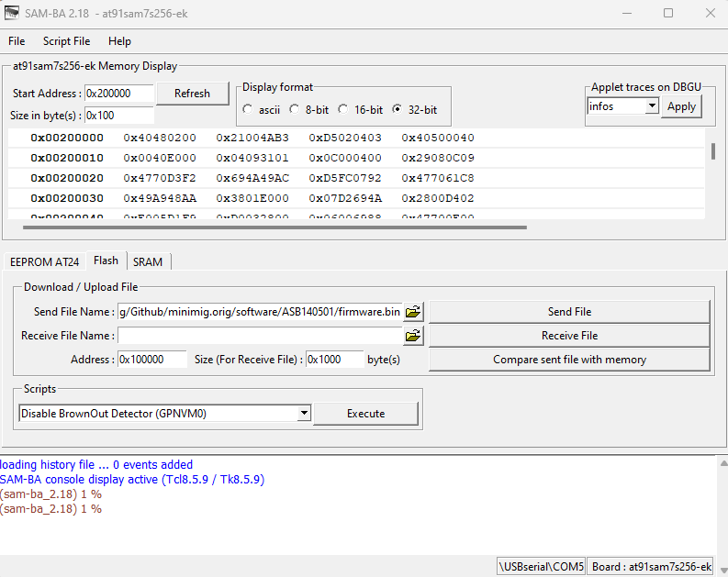Open the Script File menu
The image size is (728, 577).
(66, 41)
